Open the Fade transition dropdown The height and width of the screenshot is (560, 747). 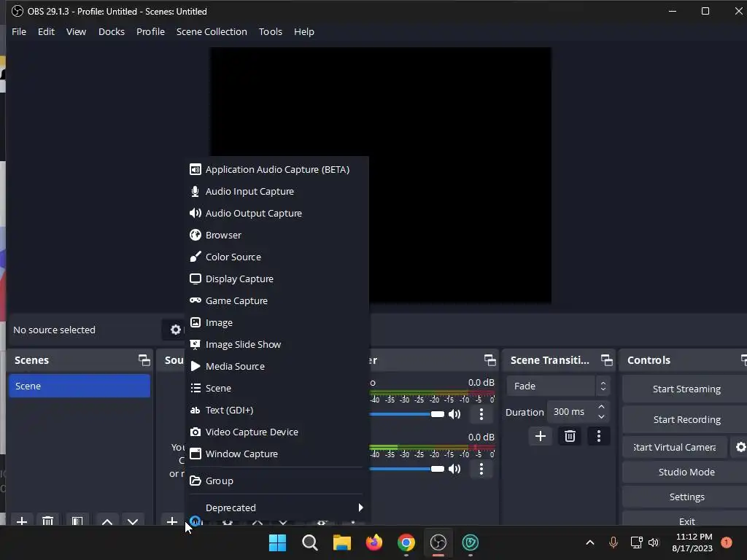(557, 386)
